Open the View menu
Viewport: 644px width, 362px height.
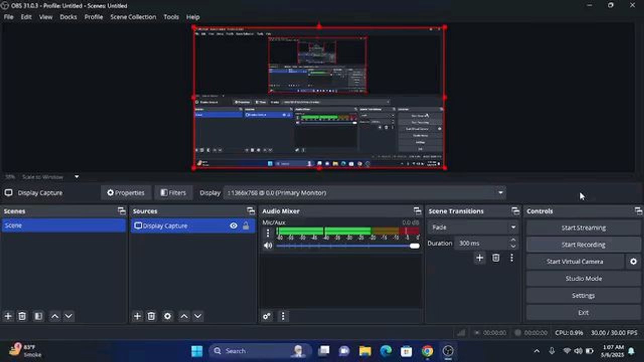(46, 17)
